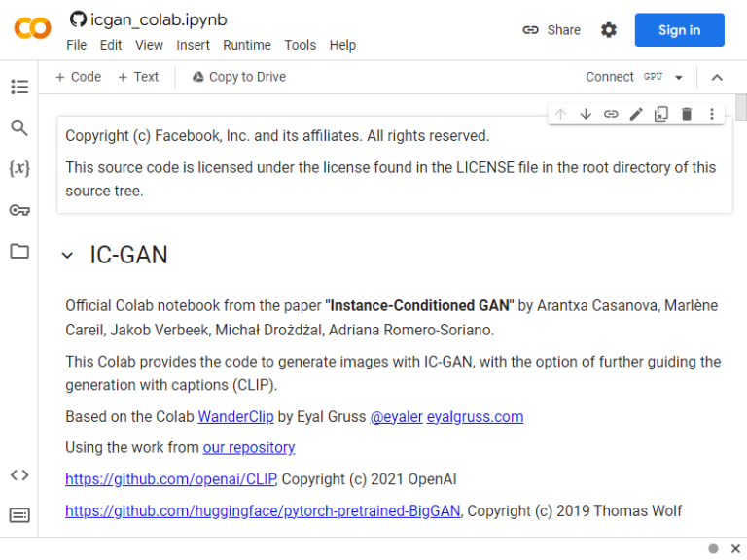Delete the selected cell
This screenshot has width=747, height=560.
[x=687, y=114]
